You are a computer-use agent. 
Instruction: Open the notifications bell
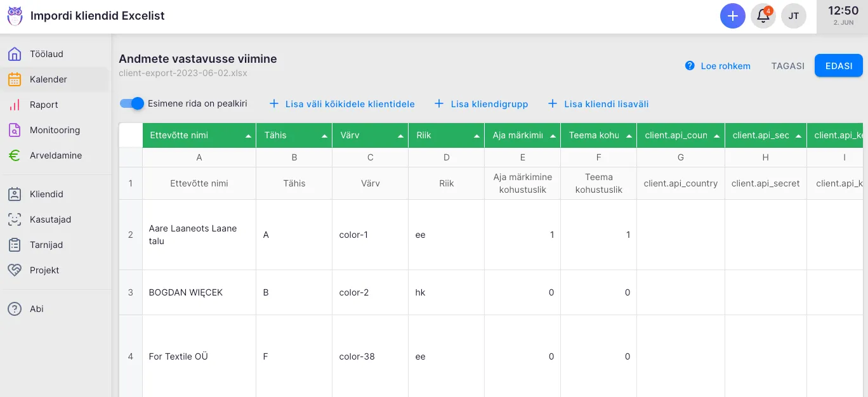tap(763, 16)
